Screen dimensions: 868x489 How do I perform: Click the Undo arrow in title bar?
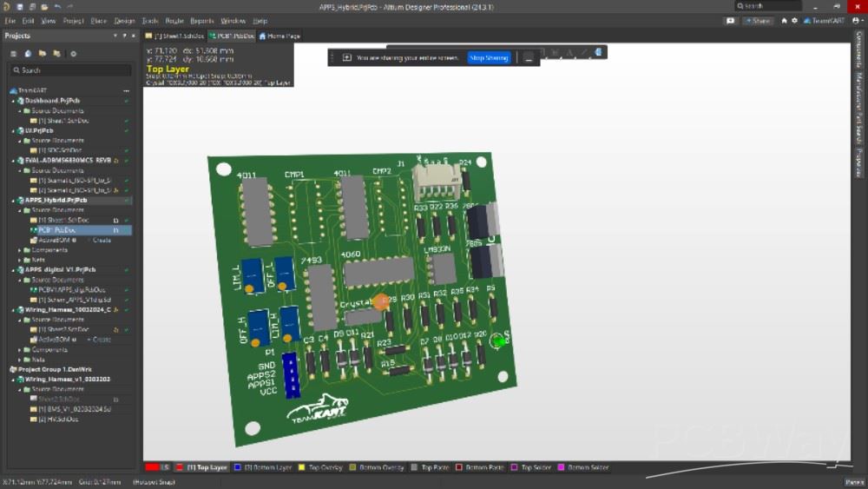56,6
